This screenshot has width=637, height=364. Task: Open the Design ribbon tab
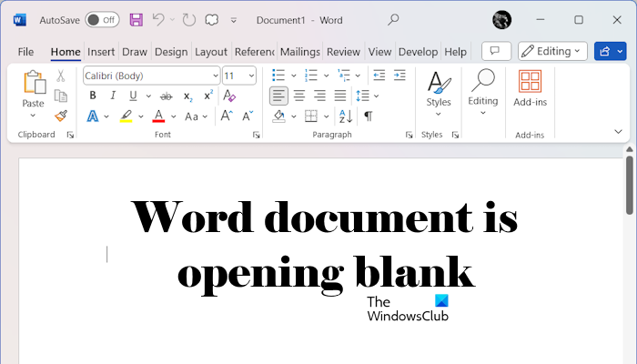click(170, 52)
